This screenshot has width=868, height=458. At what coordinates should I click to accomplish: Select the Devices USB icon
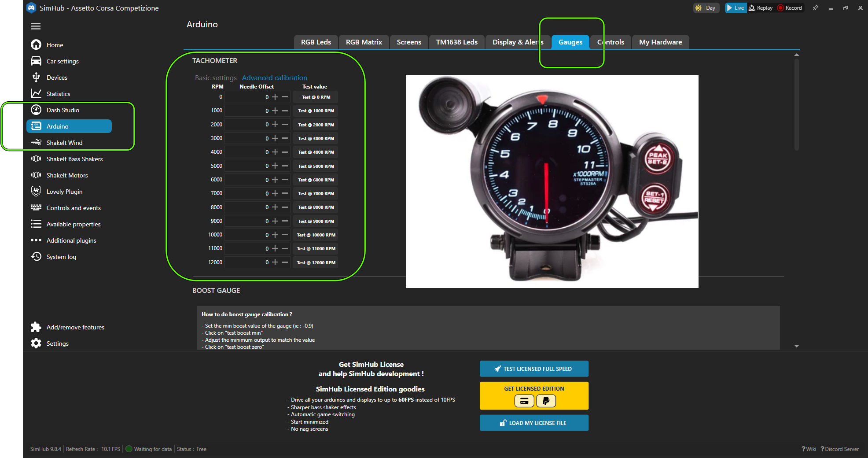[x=36, y=77]
